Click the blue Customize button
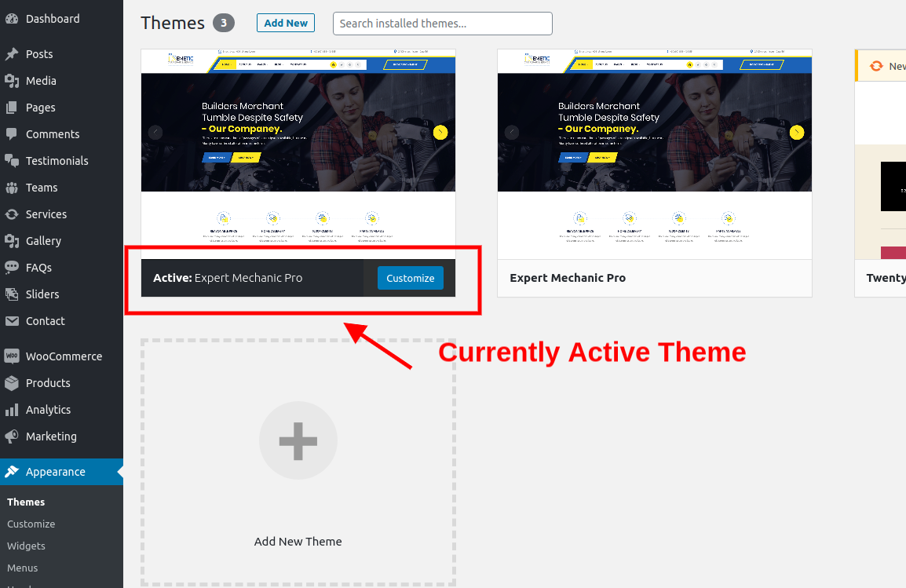This screenshot has width=906, height=588. click(411, 278)
